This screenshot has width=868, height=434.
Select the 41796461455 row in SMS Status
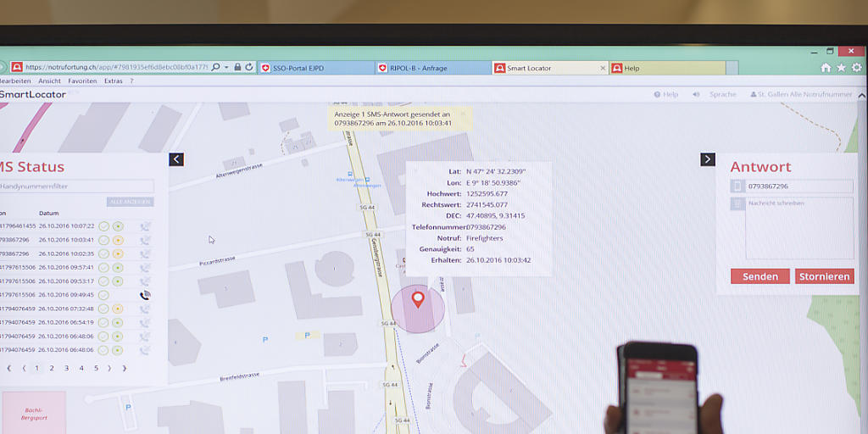pyautogui.click(x=76, y=225)
